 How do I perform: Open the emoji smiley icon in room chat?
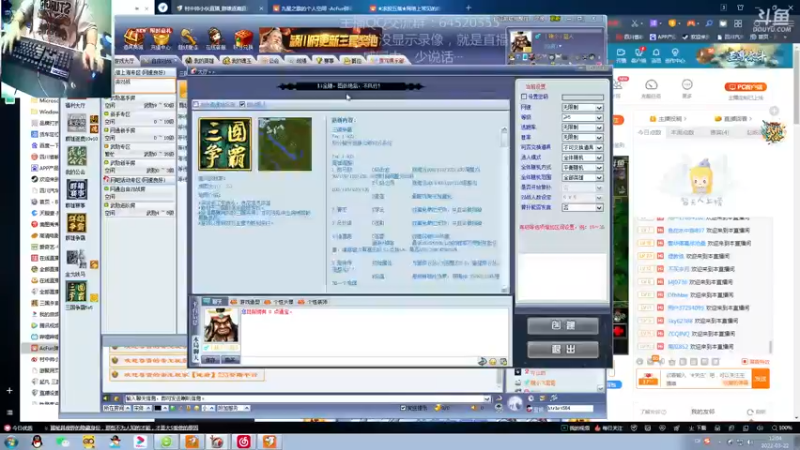coord(493,361)
